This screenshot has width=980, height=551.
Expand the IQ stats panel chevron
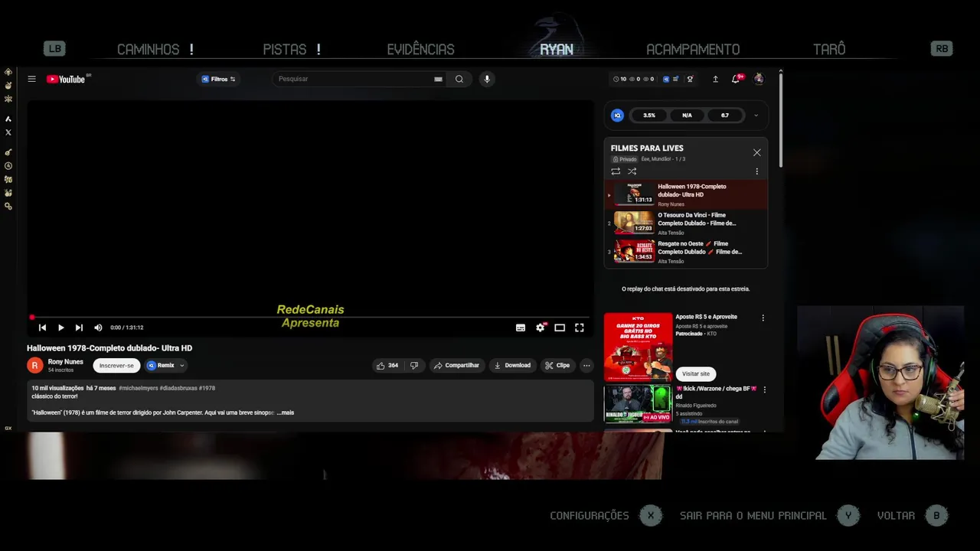[756, 116]
